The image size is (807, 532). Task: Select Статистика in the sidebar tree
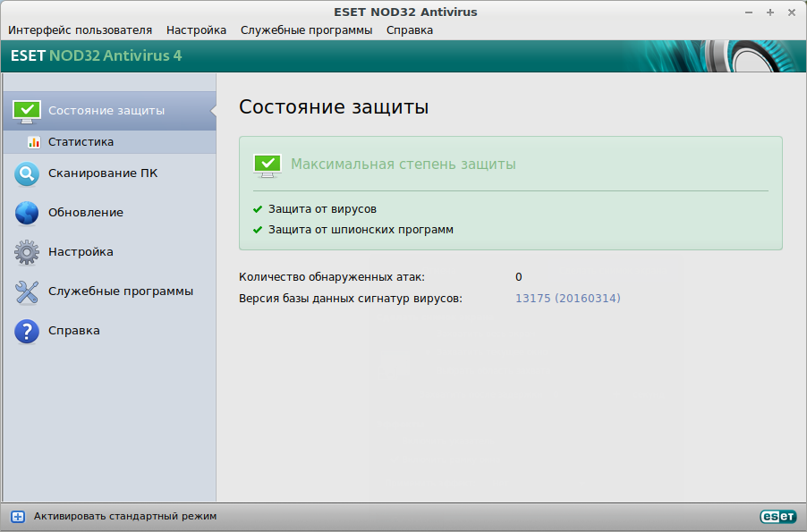[81, 141]
